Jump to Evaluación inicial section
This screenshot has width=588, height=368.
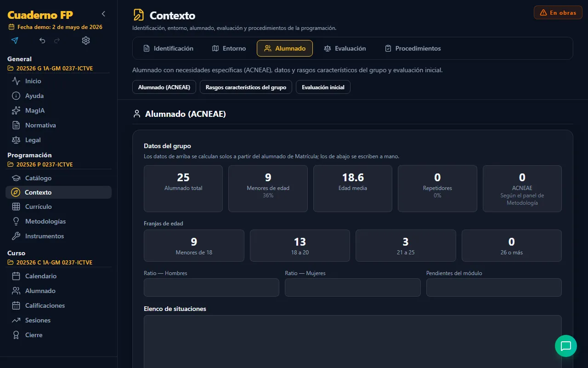(323, 87)
